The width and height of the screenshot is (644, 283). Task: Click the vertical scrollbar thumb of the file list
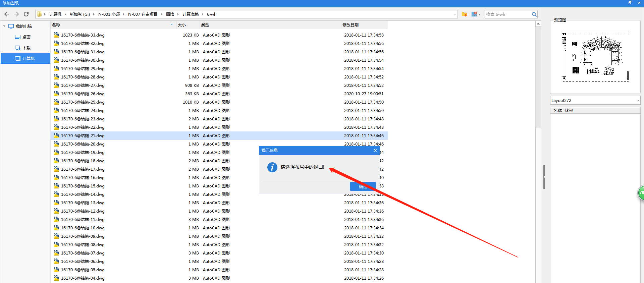pos(538,77)
